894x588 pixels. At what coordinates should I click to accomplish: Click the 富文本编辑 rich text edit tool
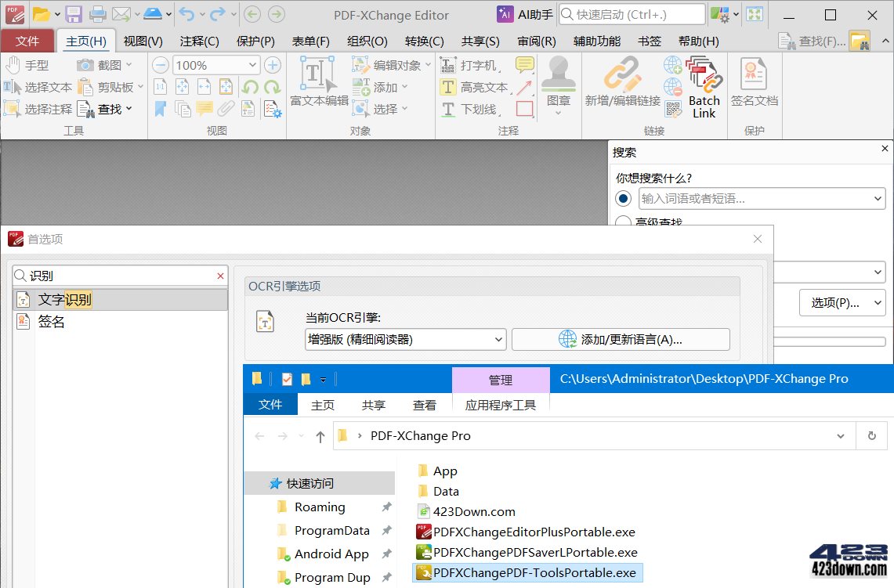click(x=320, y=81)
